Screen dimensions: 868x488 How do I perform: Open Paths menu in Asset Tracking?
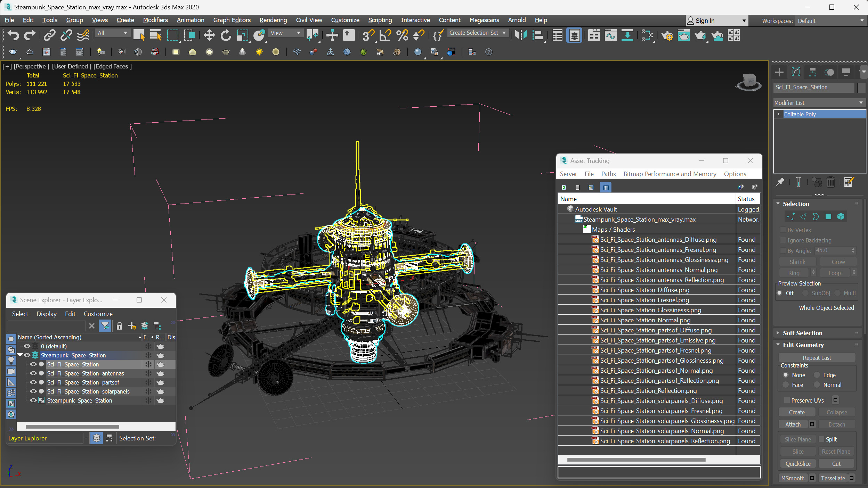(608, 174)
